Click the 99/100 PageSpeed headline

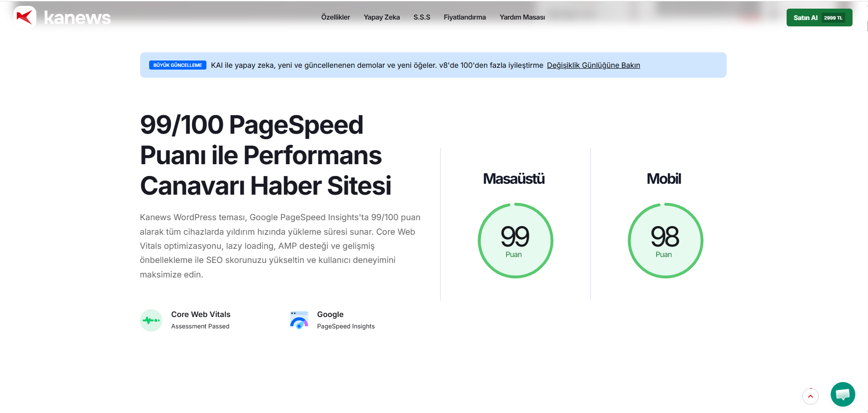(266, 155)
